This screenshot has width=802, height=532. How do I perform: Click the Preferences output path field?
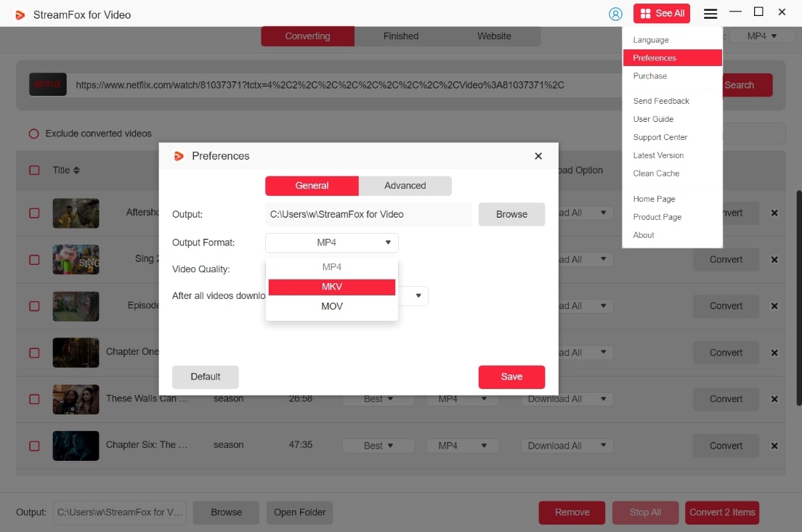[x=368, y=214]
